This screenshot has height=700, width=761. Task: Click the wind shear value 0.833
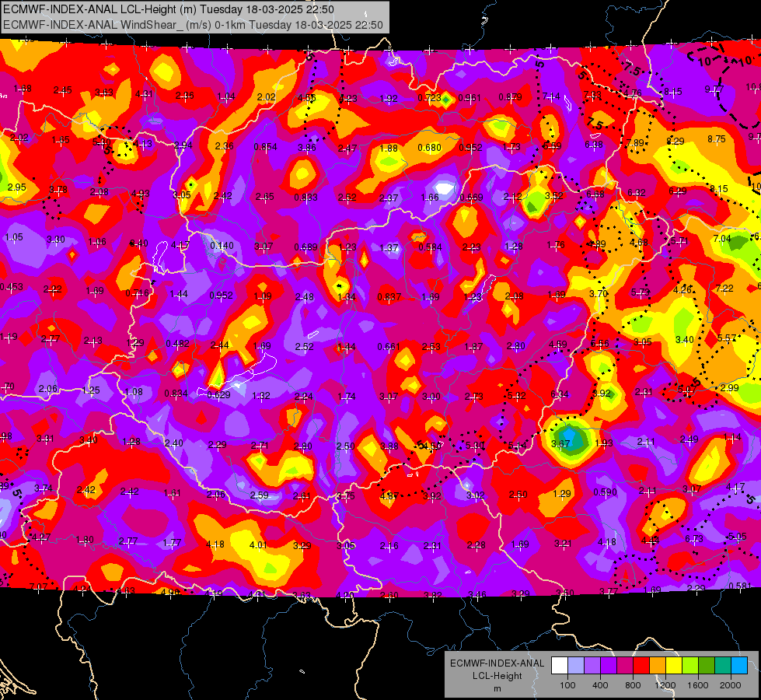(305, 198)
